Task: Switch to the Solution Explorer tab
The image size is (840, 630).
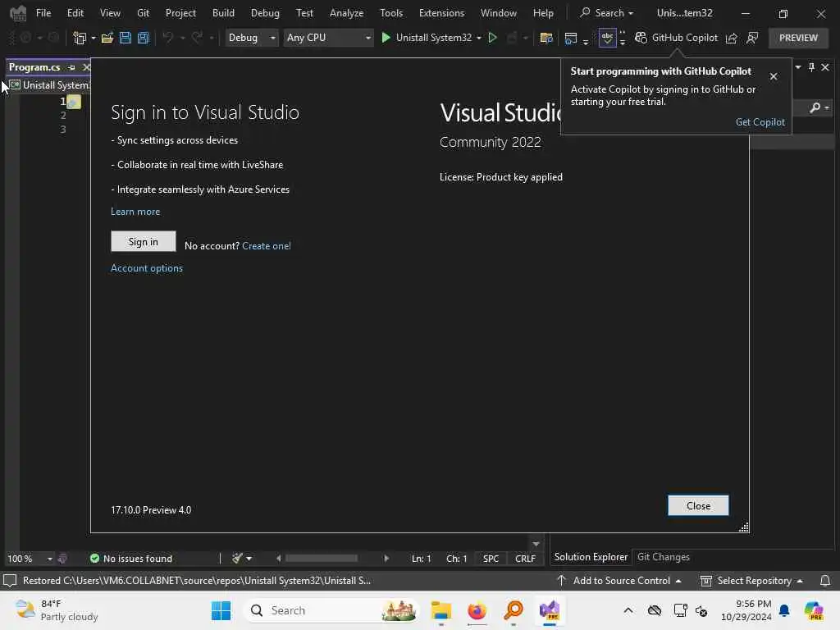Action: click(591, 557)
